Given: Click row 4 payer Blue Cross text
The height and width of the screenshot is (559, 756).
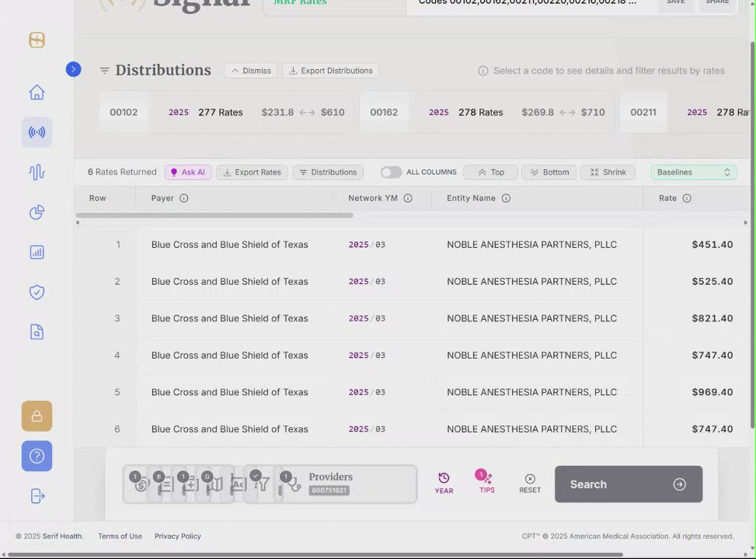Looking at the screenshot, I should (x=229, y=355).
